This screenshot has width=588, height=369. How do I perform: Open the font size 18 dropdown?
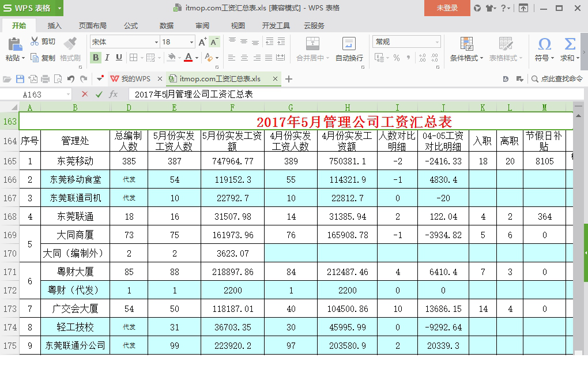(191, 42)
